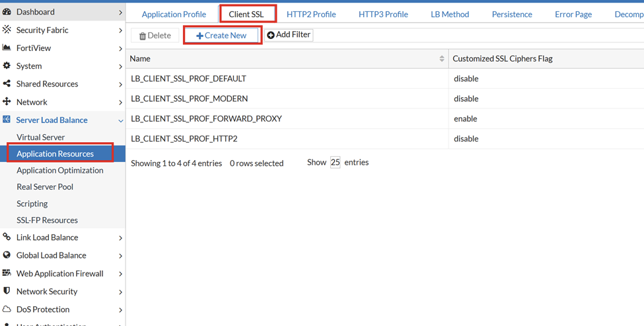Click the Web Application Firewall icon
The height and width of the screenshot is (326, 644).
[7, 273]
